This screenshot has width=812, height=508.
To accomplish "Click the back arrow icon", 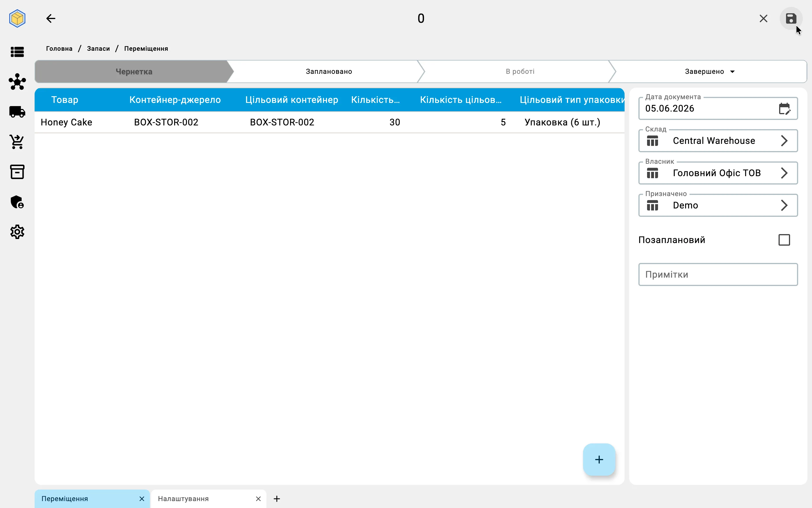I will [51, 18].
